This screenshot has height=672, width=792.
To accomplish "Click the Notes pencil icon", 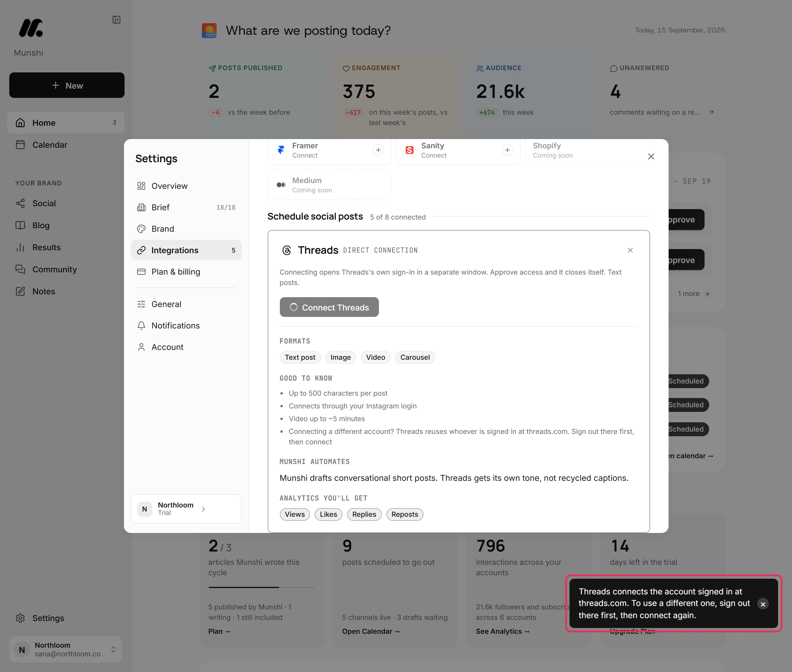I will 20,291.
